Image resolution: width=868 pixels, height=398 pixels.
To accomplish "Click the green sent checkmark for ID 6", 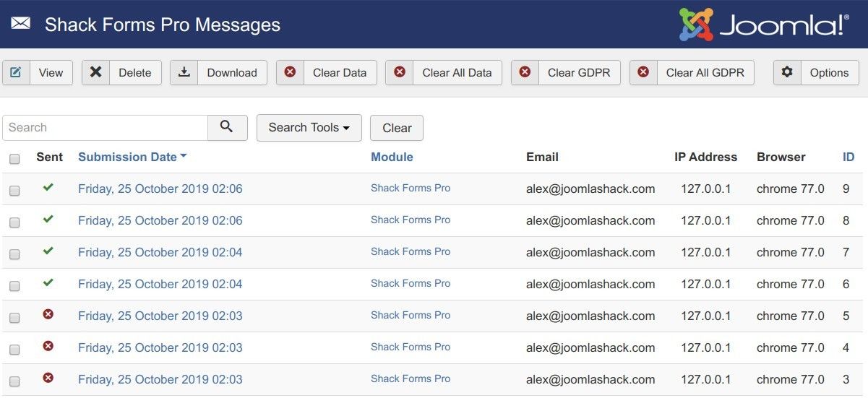I will click(48, 283).
